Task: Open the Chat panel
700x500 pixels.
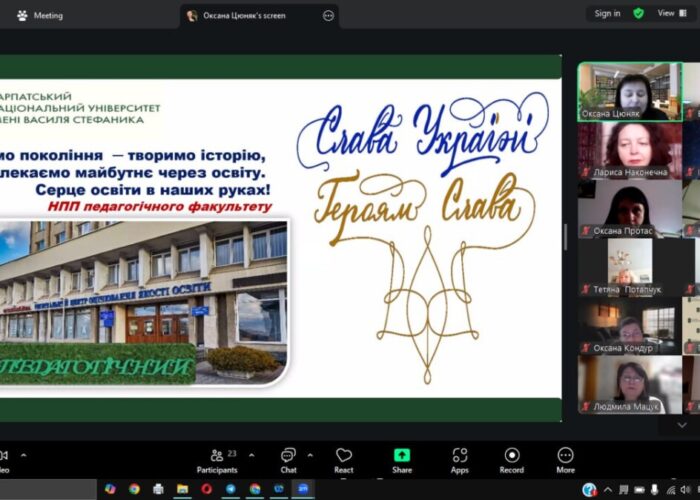Action: coord(288,458)
